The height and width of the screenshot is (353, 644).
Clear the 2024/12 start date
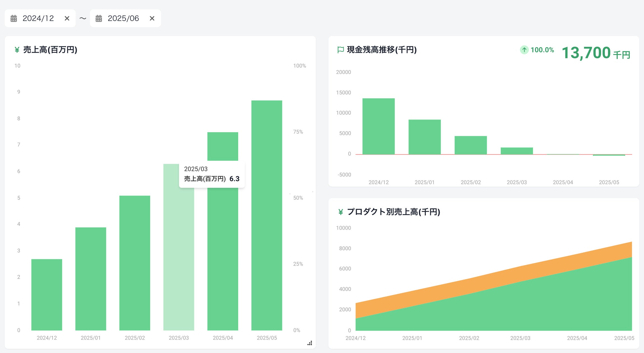67,18
